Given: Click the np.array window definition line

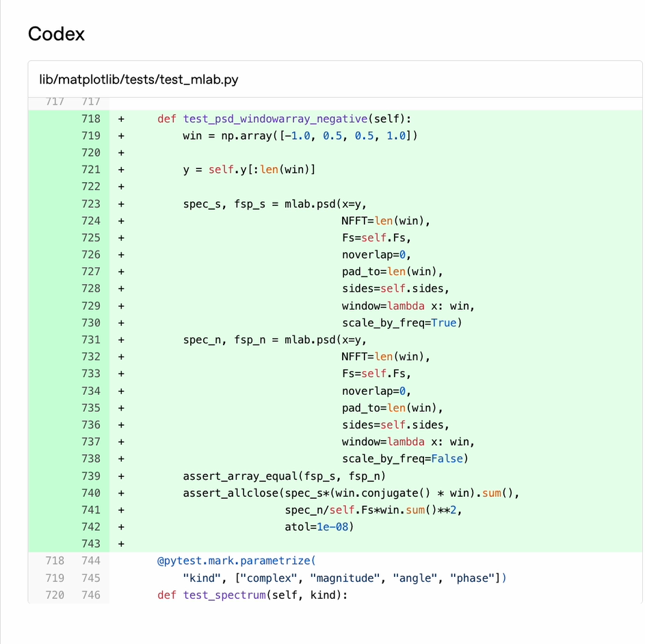Looking at the screenshot, I should tap(300, 136).
